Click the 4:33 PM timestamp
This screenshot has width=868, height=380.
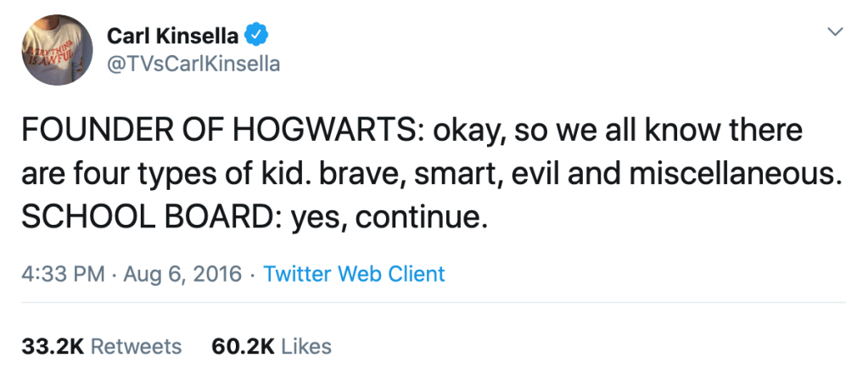click(x=63, y=274)
